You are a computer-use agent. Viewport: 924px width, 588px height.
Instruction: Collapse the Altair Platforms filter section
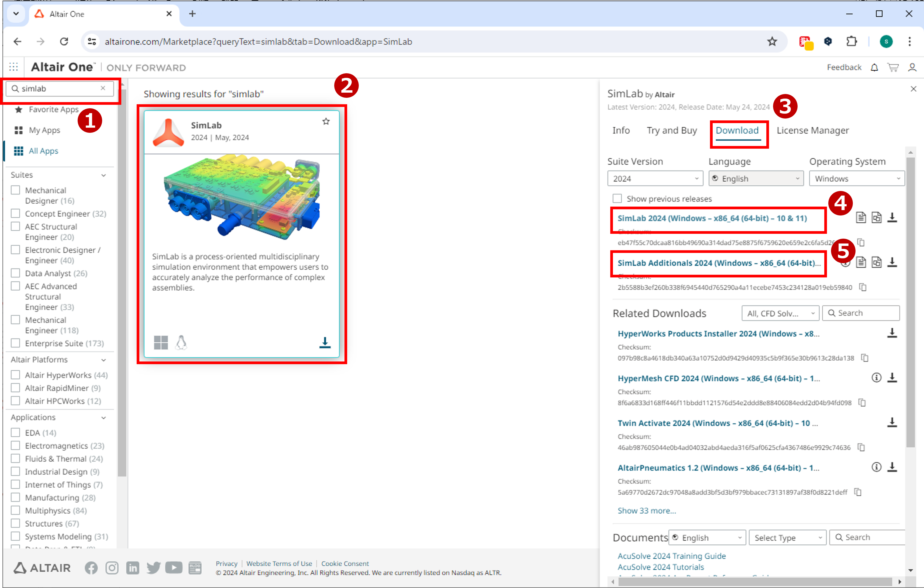104,360
